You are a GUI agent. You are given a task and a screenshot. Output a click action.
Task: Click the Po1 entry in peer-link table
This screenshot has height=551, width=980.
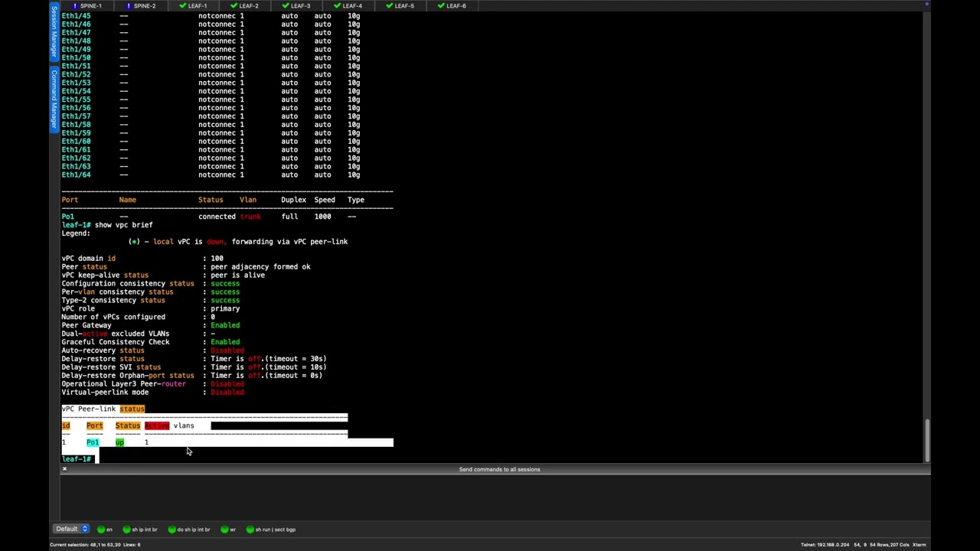(x=93, y=442)
